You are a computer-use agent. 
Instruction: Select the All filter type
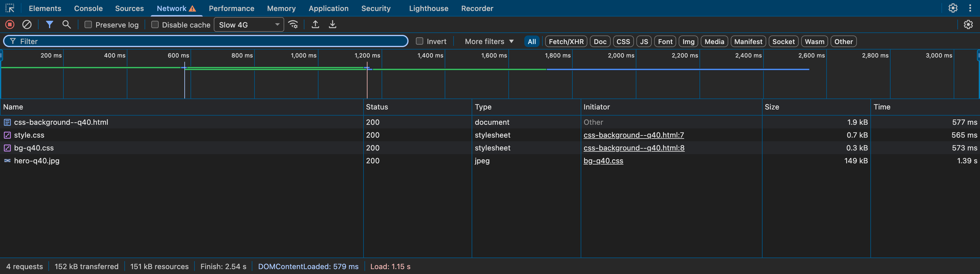pyautogui.click(x=532, y=41)
